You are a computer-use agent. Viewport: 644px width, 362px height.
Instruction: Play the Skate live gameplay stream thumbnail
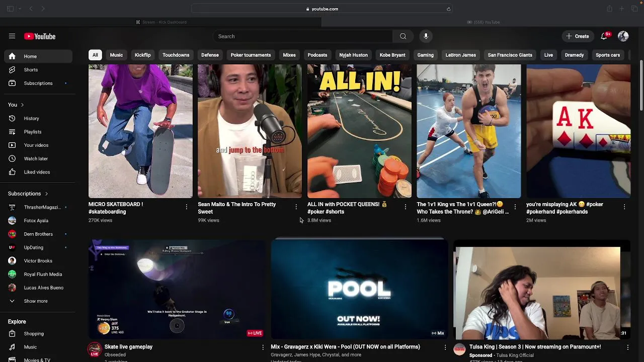coord(177,289)
